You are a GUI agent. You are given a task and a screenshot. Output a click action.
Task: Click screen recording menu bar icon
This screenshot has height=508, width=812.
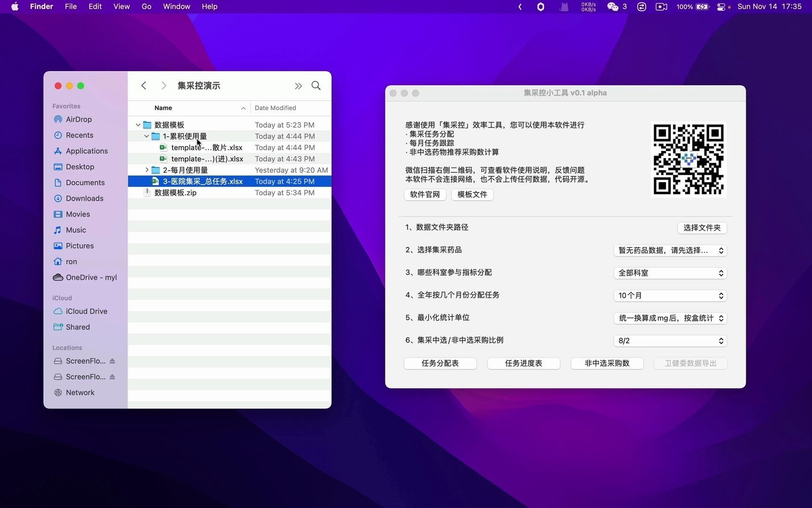coord(661,7)
